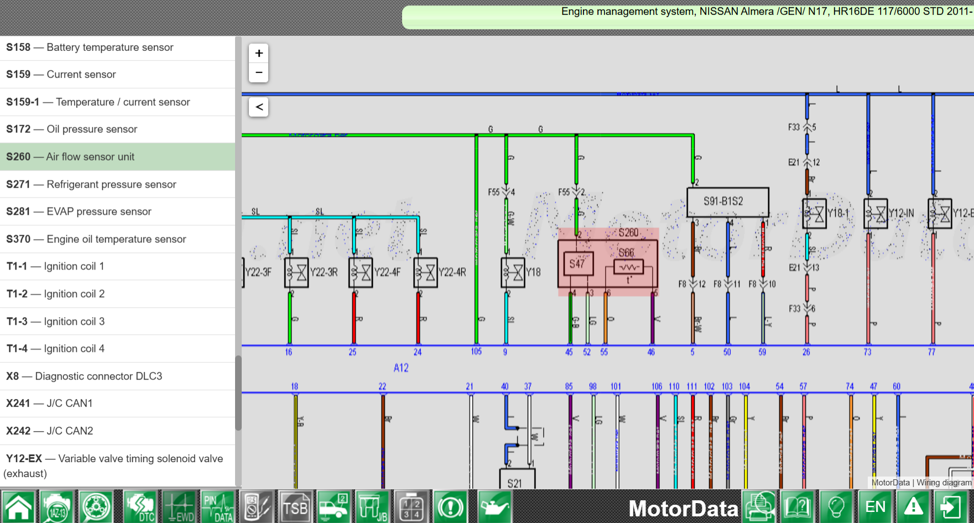Image resolution: width=974 pixels, height=523 pixels.
Task: Open print preview icon
Action: [759, 506]
